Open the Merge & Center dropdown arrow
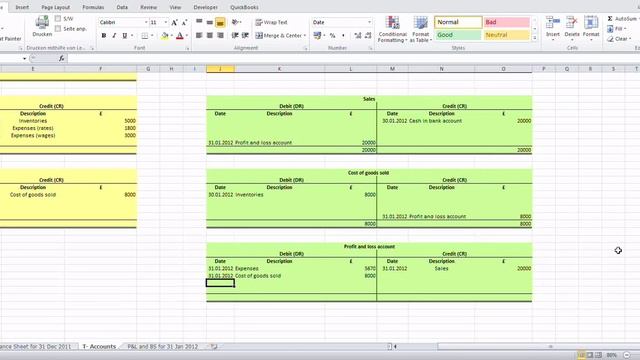 pos(305,36)
